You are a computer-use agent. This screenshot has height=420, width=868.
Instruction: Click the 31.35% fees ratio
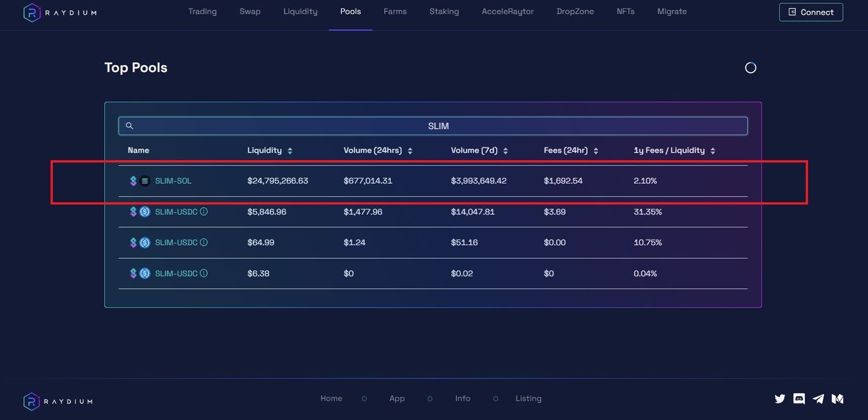click(x=648, y=212)
